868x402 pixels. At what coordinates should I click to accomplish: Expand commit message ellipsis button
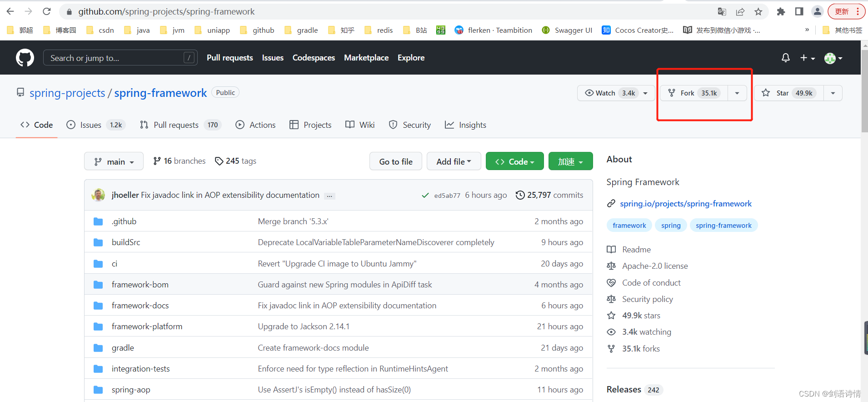330,196
